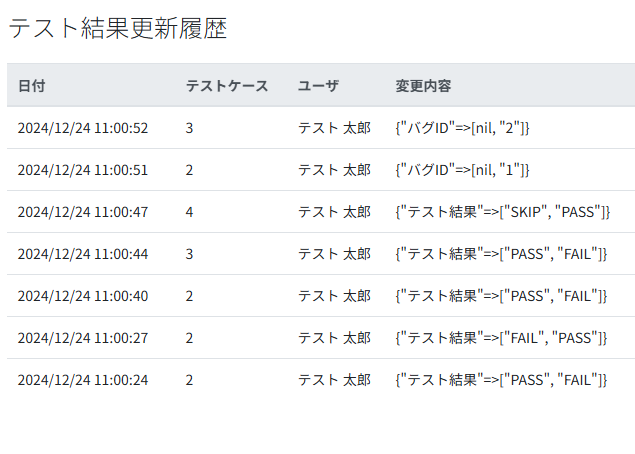This screenshot has width=635, height=454.
Task: Click the テスト結果 change SKIP to PASS
Action: tap(503, 212)
